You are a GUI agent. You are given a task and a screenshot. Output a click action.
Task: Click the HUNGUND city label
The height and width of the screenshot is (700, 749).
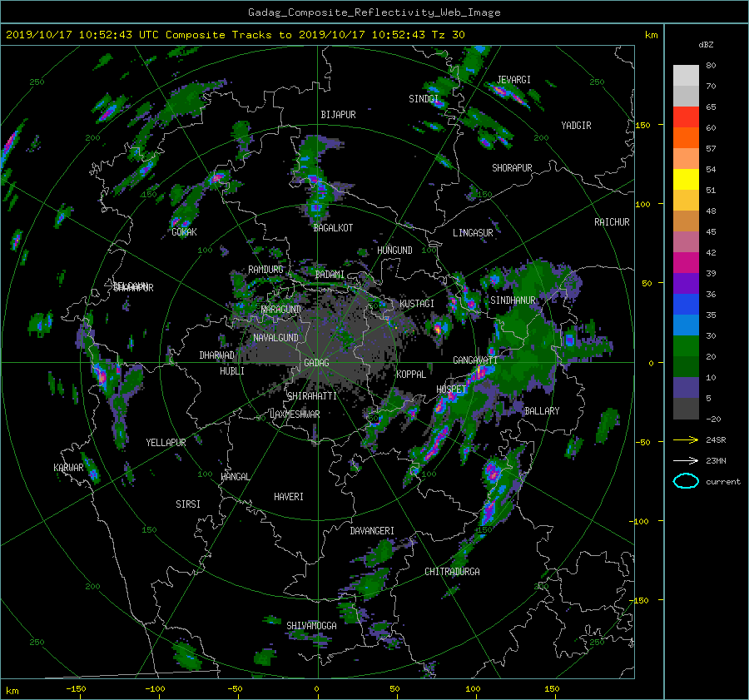[394, 251]
